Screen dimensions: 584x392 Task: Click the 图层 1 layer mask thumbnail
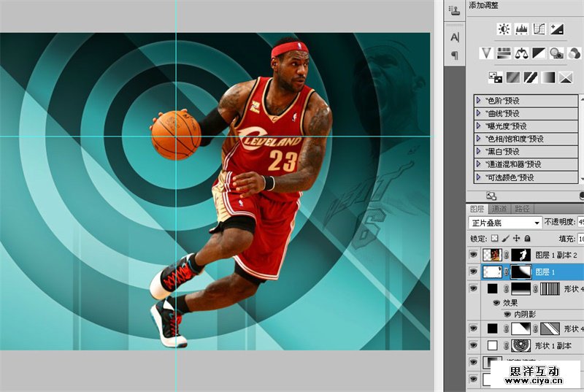click(x=521, y=272)
